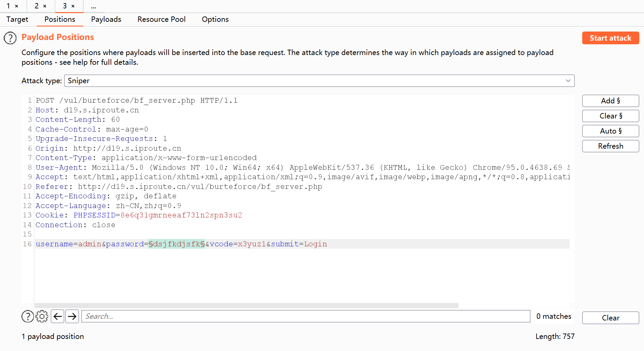Screen dimensions: 644x351
Task: Go to previous search match arrow
Action: tap(58, 316)
